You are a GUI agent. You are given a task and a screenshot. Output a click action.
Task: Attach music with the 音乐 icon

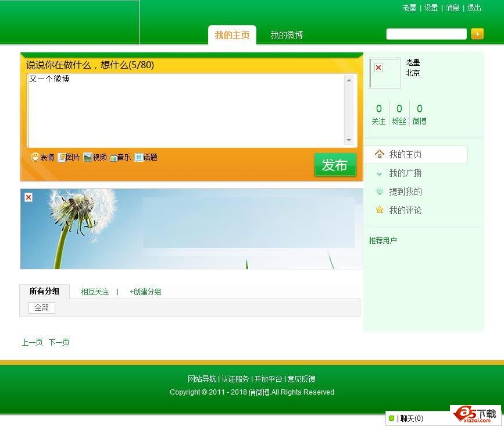(113, 157)
